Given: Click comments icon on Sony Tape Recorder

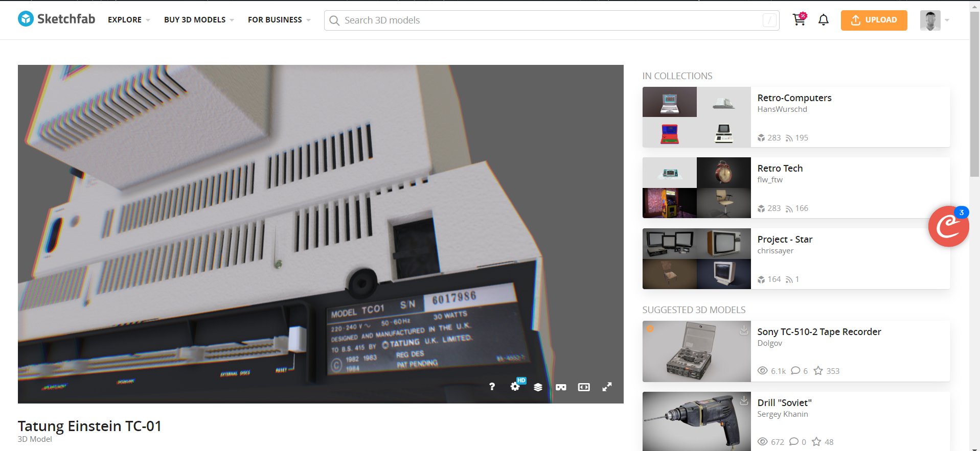Looking at the screenshot, I should click(795, 371).
